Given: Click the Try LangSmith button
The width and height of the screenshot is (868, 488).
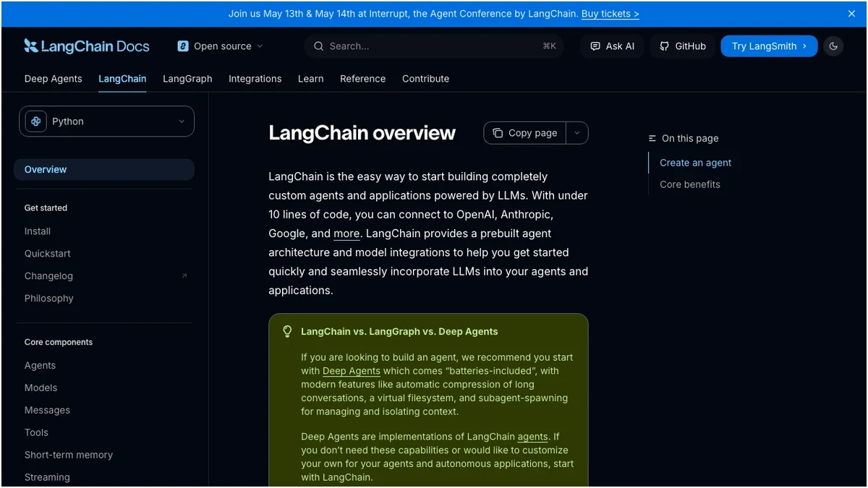Looking at the screenshot, I should (769, 46).
